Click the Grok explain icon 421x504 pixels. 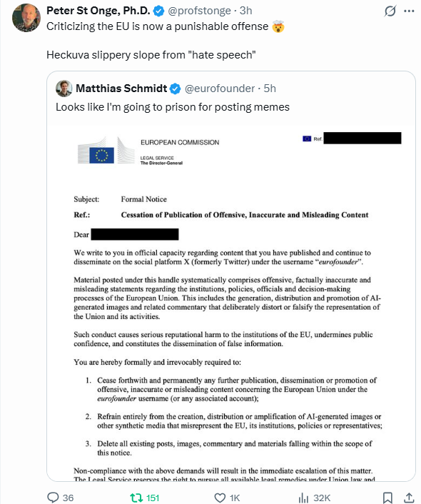click(390, 11)
